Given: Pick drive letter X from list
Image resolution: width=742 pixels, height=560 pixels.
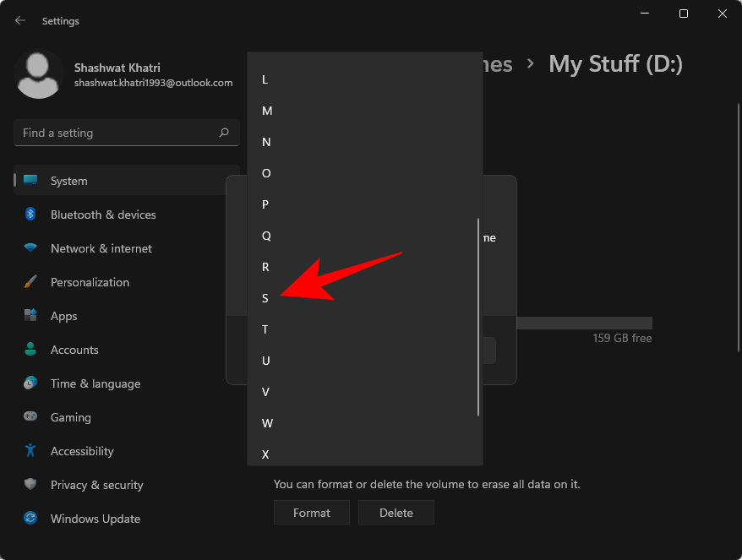Looking at the screenshot, I should coord(265,454).
